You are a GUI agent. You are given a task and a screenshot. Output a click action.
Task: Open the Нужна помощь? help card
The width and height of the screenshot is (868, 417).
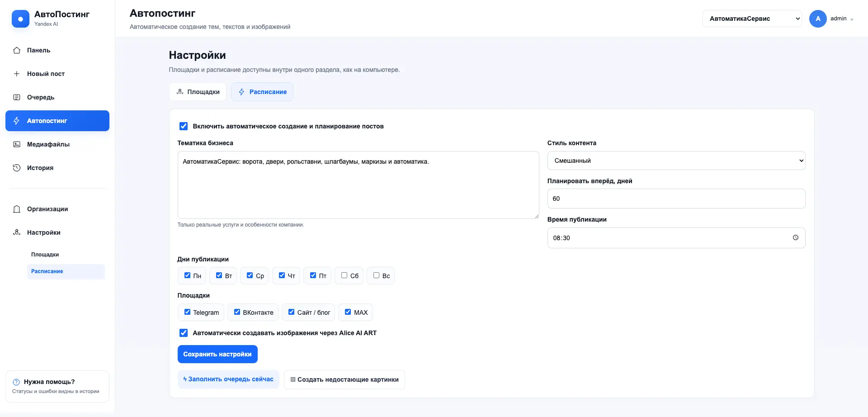(57, 386)
